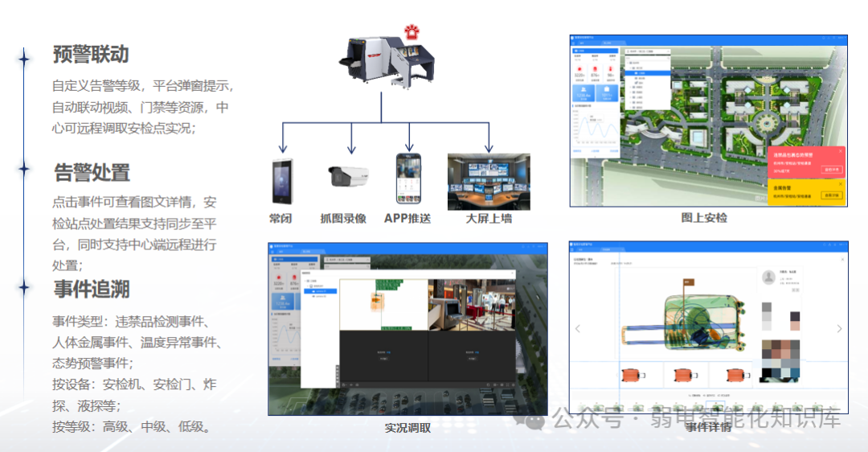Click 查看详情 button on yellow 金属告警 card
The height and width of the screenshot is (452, 868).
click(x=832, y=195)
